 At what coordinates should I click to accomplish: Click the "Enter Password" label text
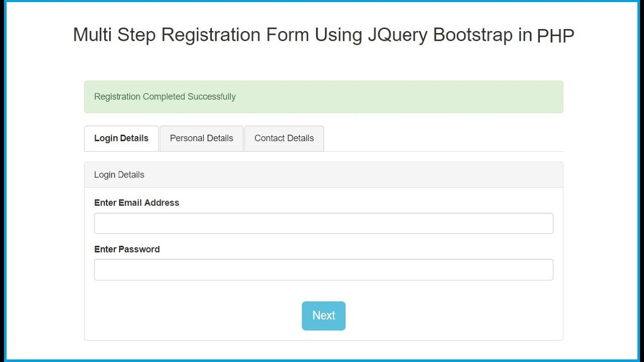[x=127, y=249]
